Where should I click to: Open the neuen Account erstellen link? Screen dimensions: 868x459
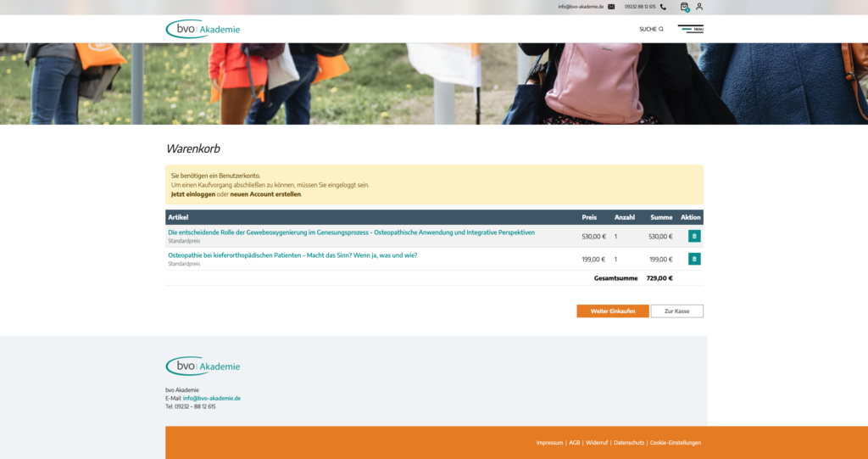[265, 194]
